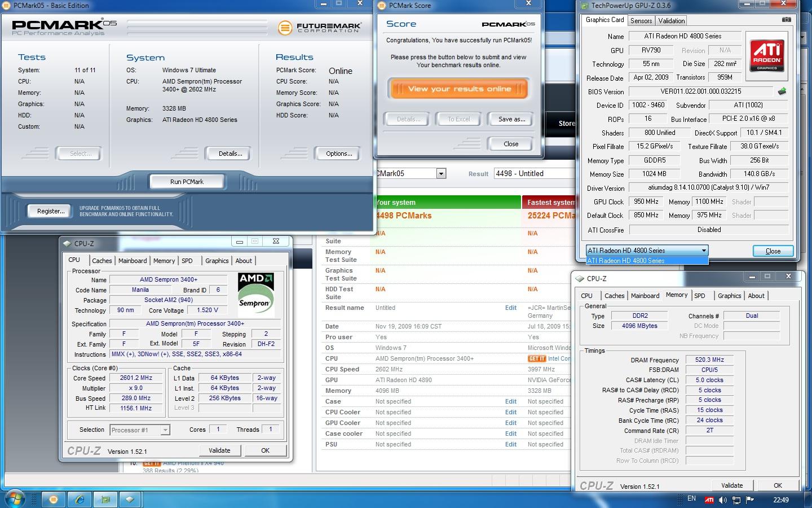Open the PCMark taskbar button
Viewport: 812px width, 508px height.
click(x=54, y=500)
